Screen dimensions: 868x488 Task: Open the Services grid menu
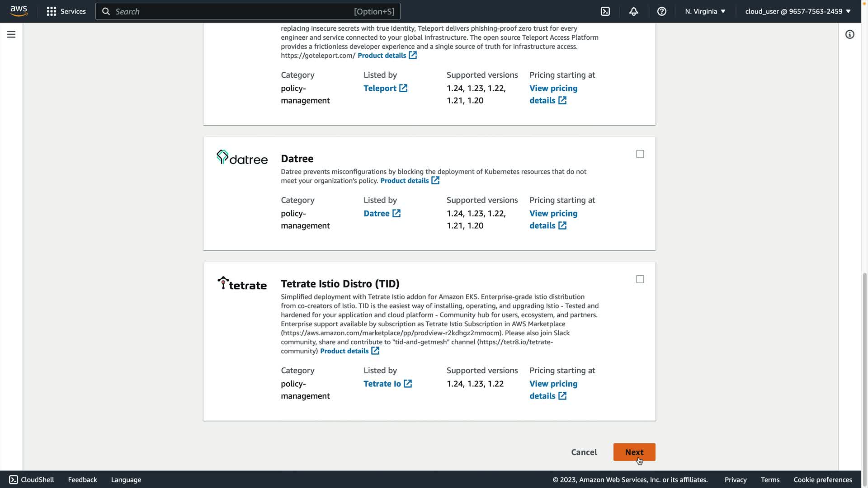coord(66,11)
